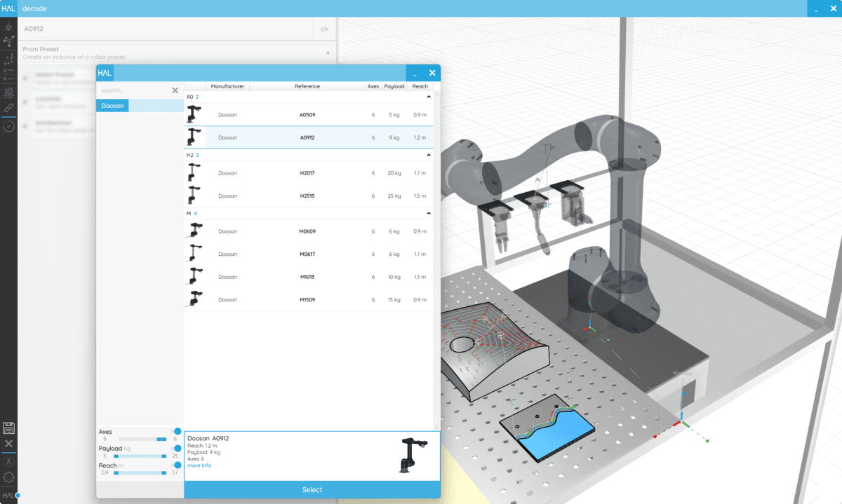Click the 1.3 m reach cell

(x=420, y=277)
